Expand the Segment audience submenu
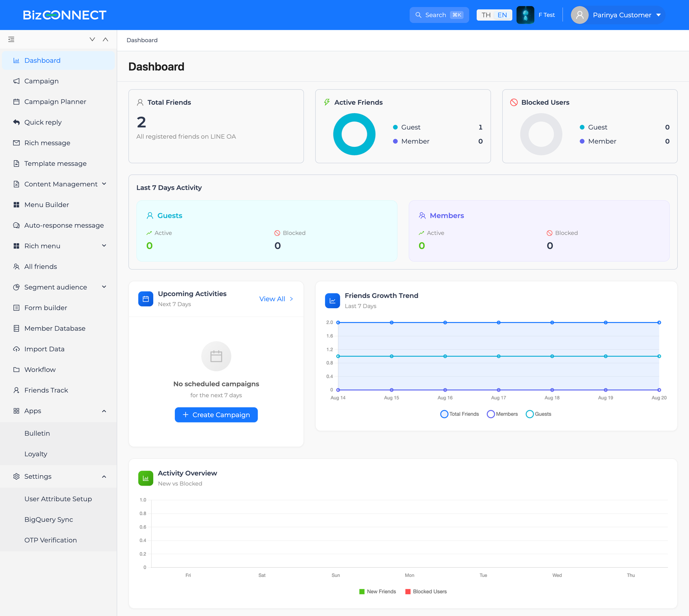The image size is (689, 616). tap(104, 287)
